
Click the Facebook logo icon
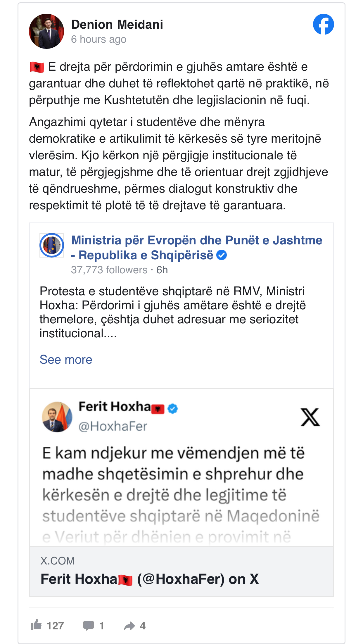(323, 24)
